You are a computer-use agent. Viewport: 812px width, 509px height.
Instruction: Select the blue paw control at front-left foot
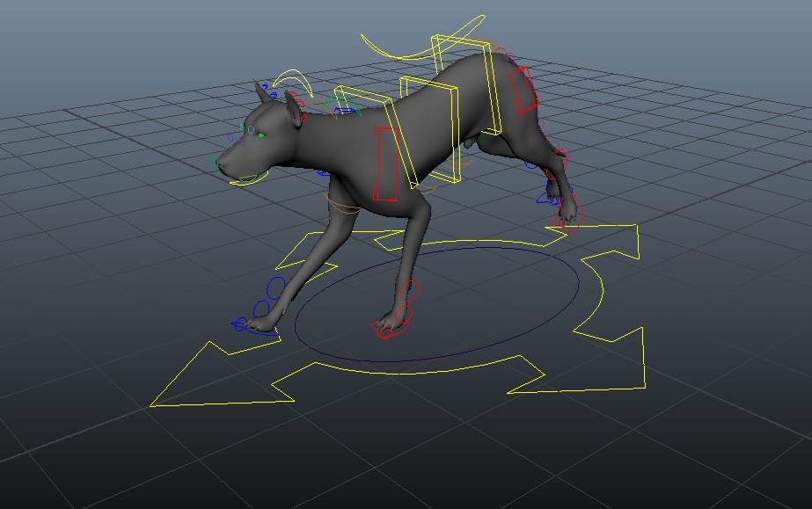coord(253,327)
